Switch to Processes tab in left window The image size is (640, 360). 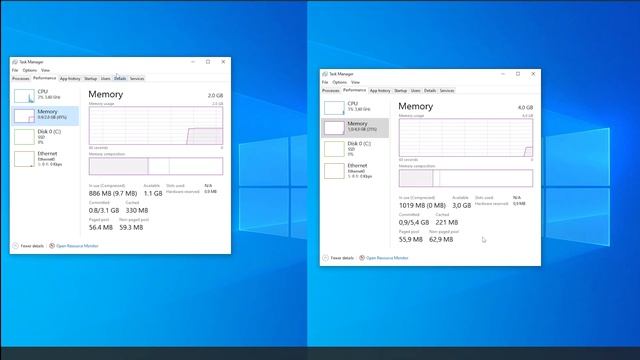click(21, 78)
